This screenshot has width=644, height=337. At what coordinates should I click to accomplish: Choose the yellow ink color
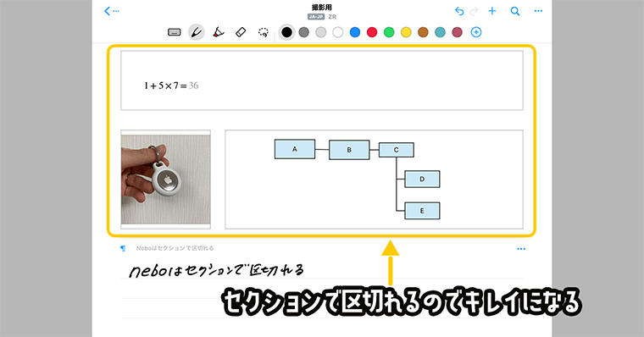pyautogui.click(x=406, y=32)
